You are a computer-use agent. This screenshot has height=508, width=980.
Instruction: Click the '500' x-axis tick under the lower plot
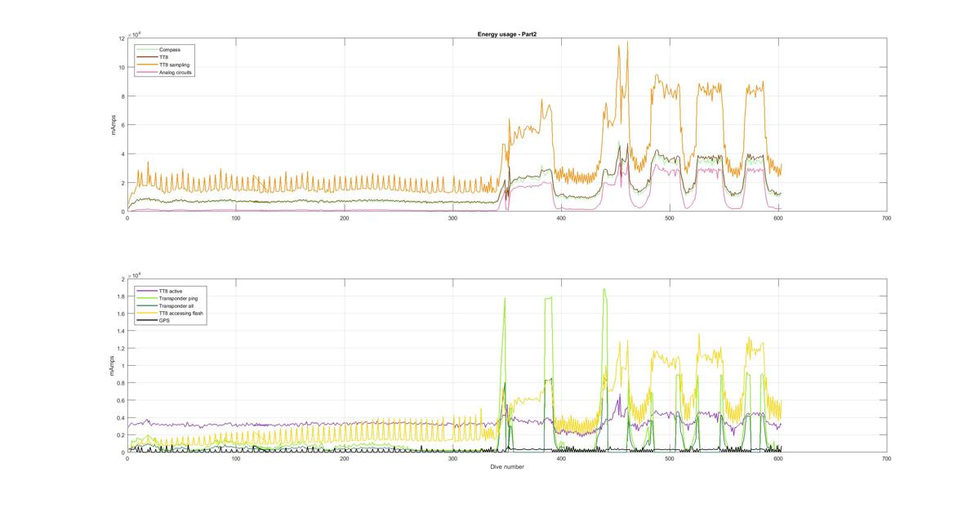pos(669,459)
